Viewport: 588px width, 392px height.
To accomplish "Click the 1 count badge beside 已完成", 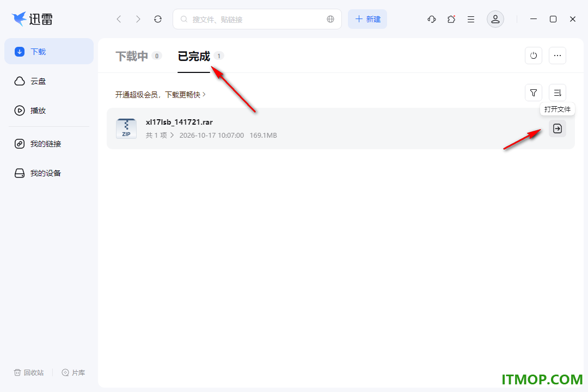I will coord(219,56).
